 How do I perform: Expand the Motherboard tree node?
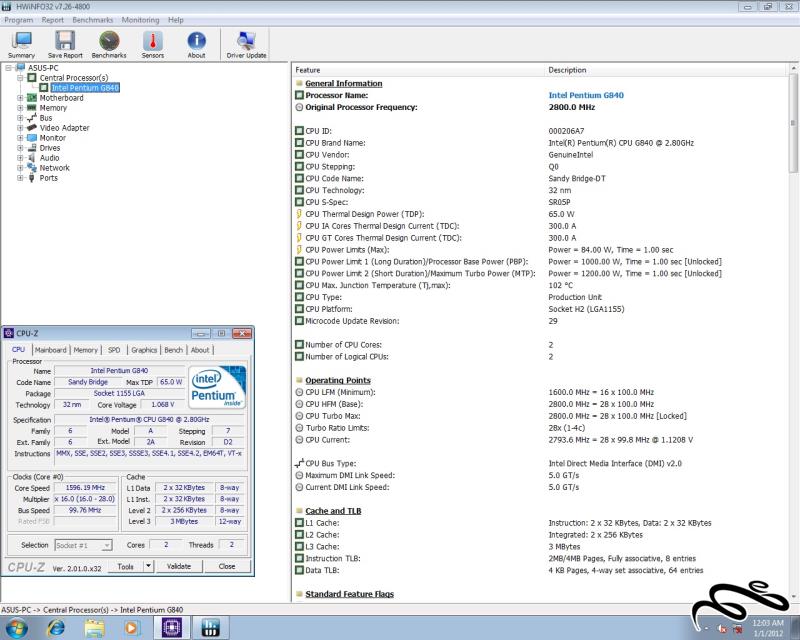21,98
